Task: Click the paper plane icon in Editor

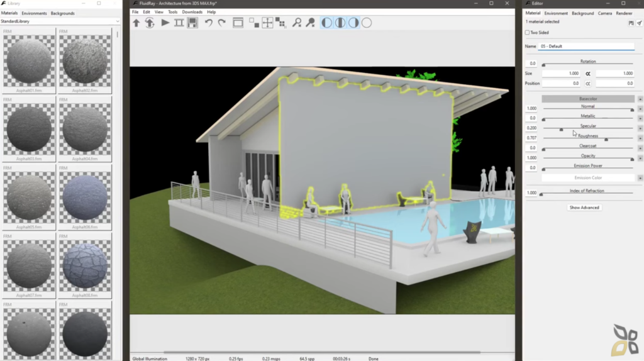Action: pos(639,23)
